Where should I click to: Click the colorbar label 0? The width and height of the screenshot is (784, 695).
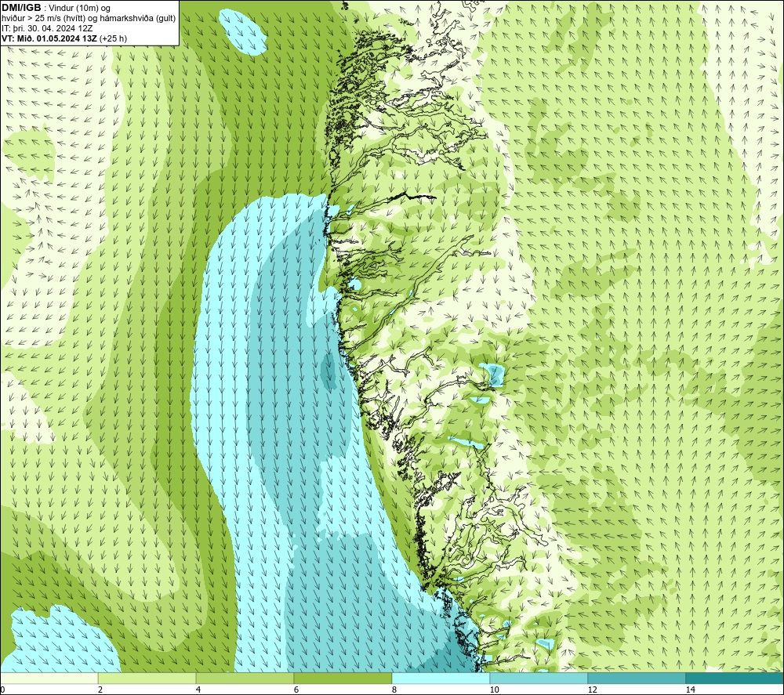click(x=3, y=690)
